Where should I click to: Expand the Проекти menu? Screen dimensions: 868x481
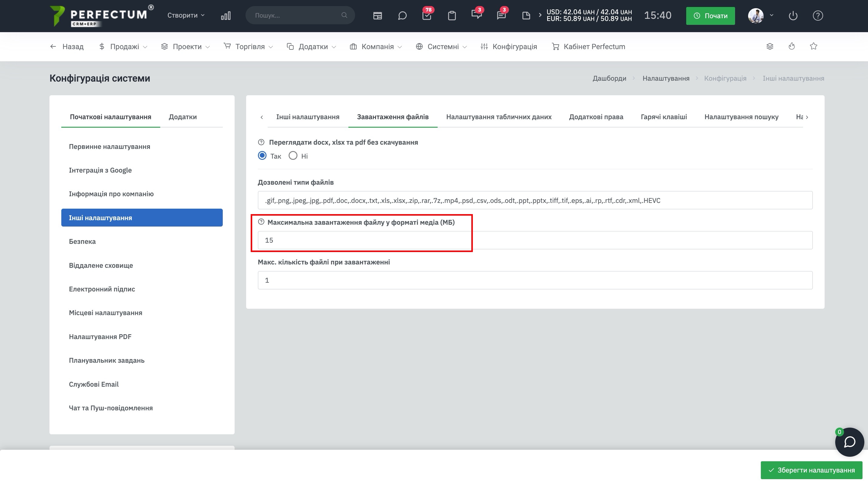click(x=186, y=46)
